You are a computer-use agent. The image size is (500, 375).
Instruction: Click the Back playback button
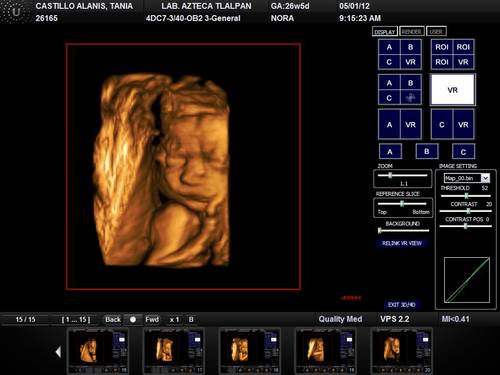point(113,319)
